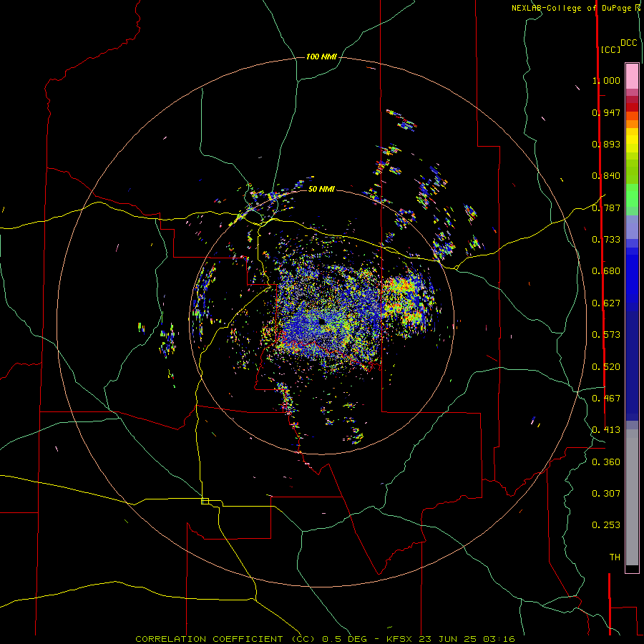The image size is (644, 644).
Task: Pick the lavender segment of the color bar
Action: (632, 227)
